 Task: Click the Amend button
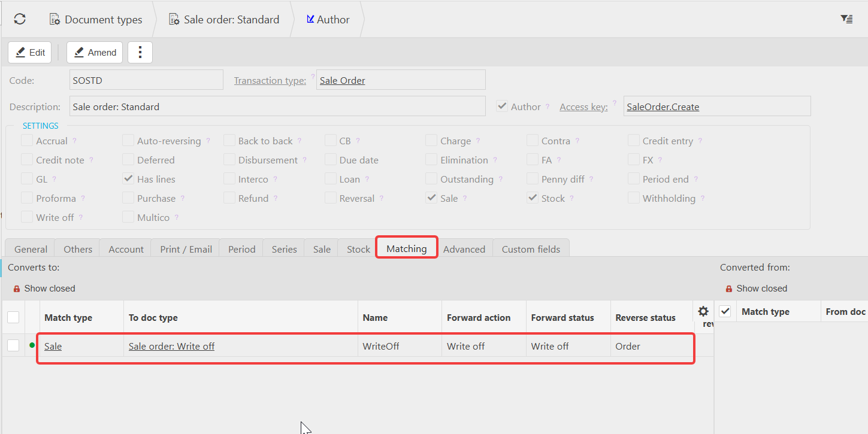click(x=95, y=53)
